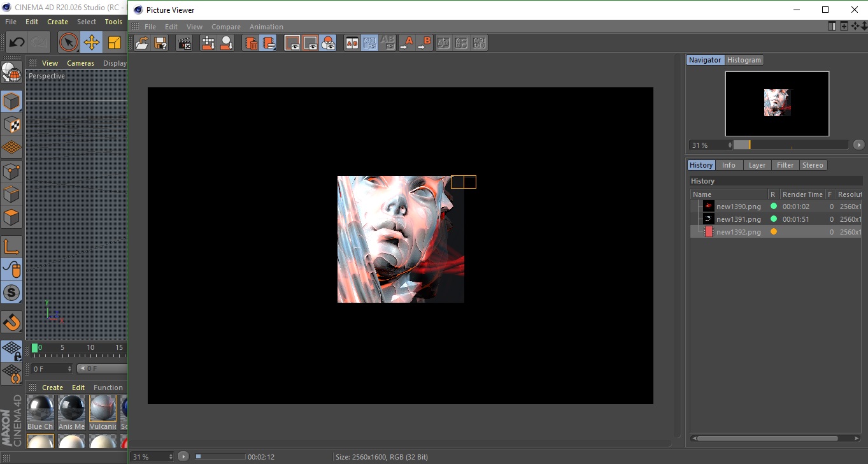Select the Move tool in Cinema 4D

click(92, 43)
